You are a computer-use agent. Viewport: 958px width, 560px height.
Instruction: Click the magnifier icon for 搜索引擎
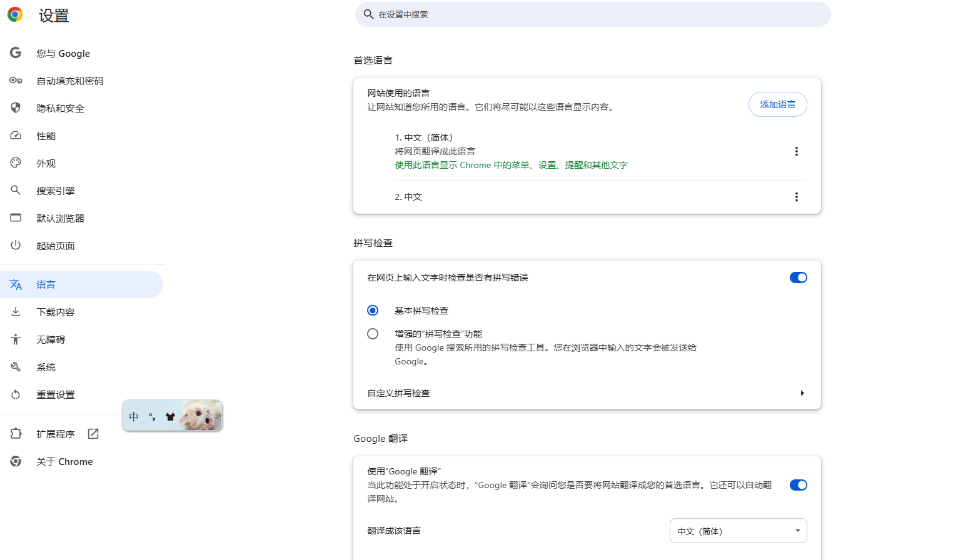click(x=16, y=190)
